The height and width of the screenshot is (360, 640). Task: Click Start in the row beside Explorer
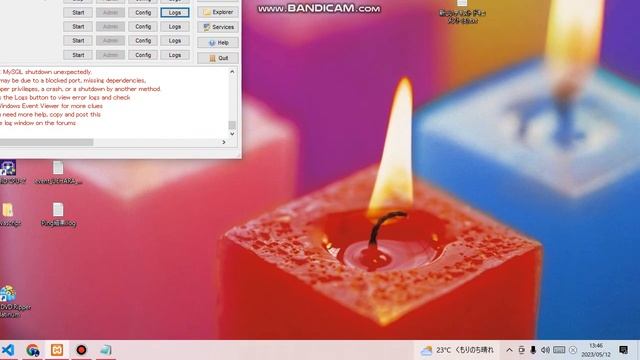click(78, 13)
